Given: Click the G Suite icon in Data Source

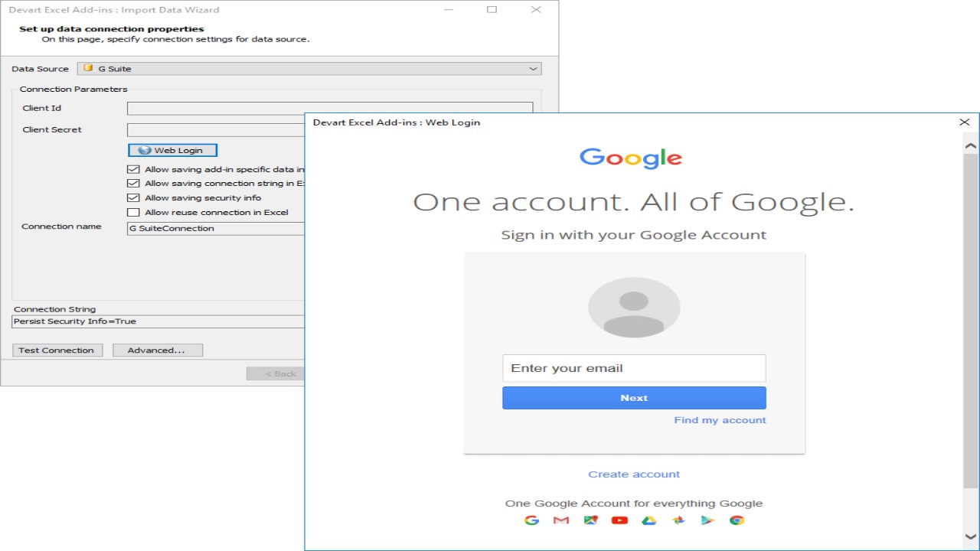Looking at the screenshot, I should point(88,68).
